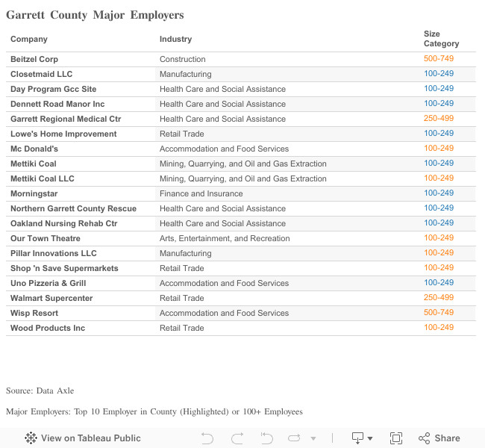Click the Revert view icon
Image resolution: width=485 pixels, height=448 pixels.
[x=266, y=438]
